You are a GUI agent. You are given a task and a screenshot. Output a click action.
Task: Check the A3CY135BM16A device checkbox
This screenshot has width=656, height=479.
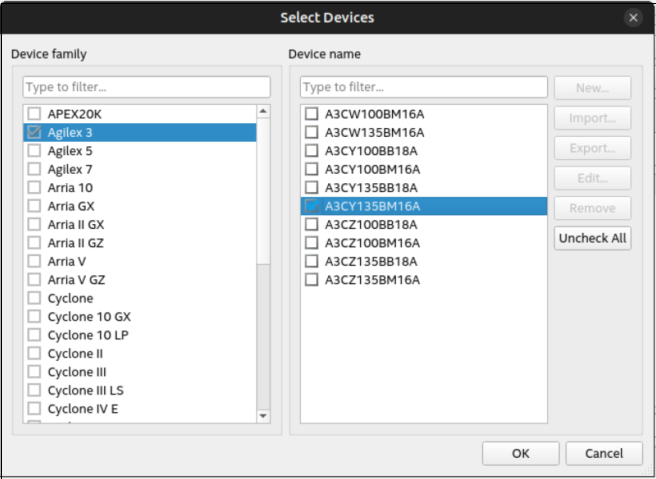pos(311,206)
